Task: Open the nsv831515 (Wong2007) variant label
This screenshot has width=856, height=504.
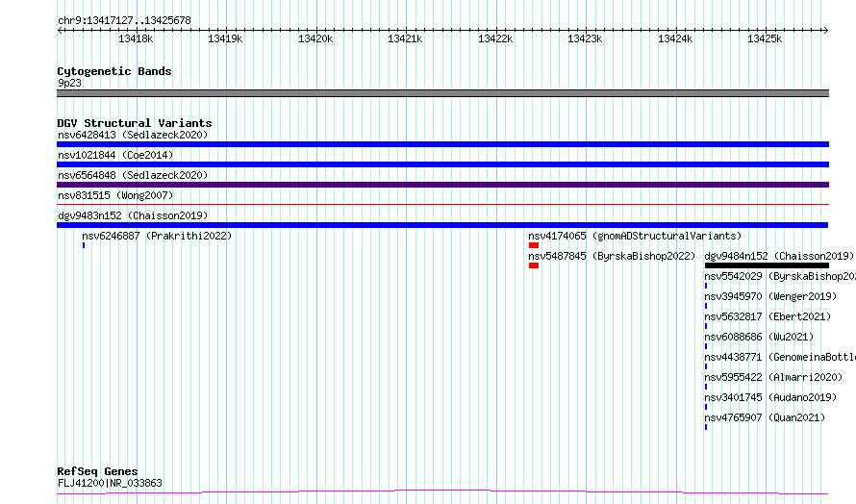Action: click(x=115, y=195)
